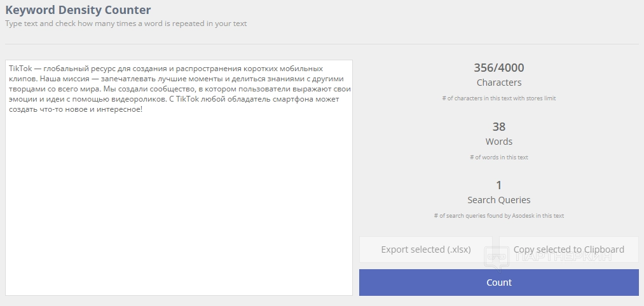Select the Search Queries label
Viewport: 644px width, 306px height.
click(498, 200)
